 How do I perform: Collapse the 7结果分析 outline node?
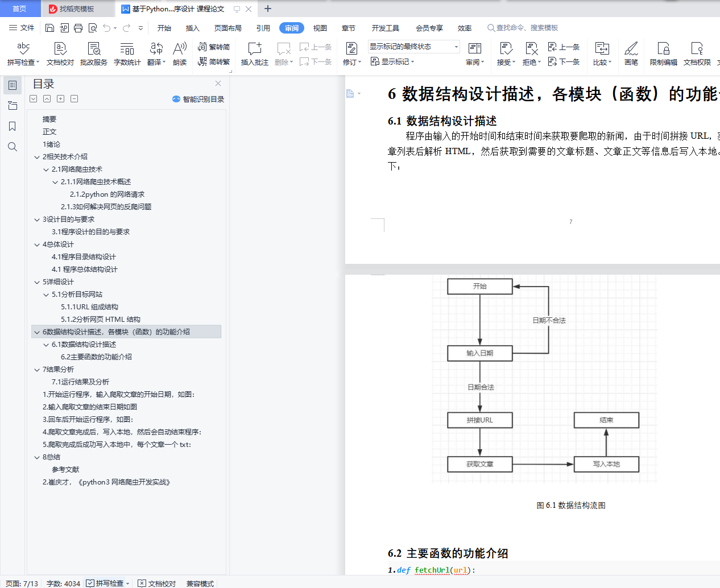(37, 370)
